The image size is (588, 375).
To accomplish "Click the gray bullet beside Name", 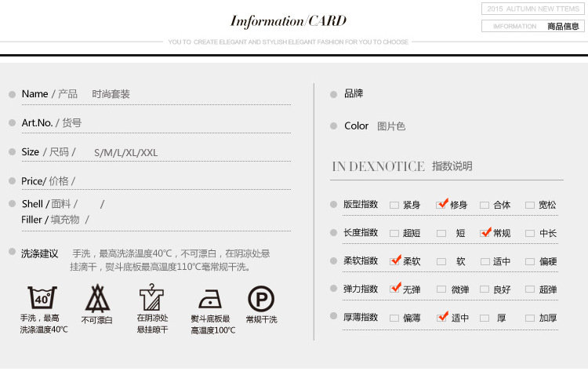I will [12, 94].
